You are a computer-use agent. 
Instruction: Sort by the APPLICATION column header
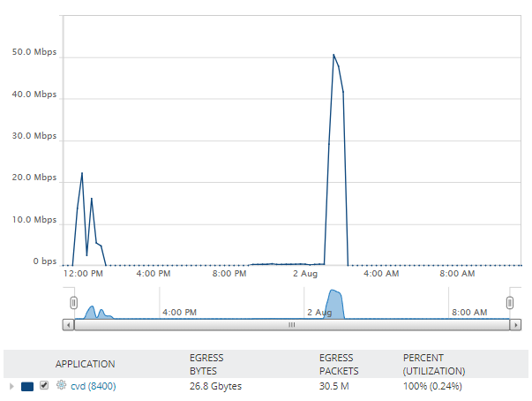pos(86,364)
